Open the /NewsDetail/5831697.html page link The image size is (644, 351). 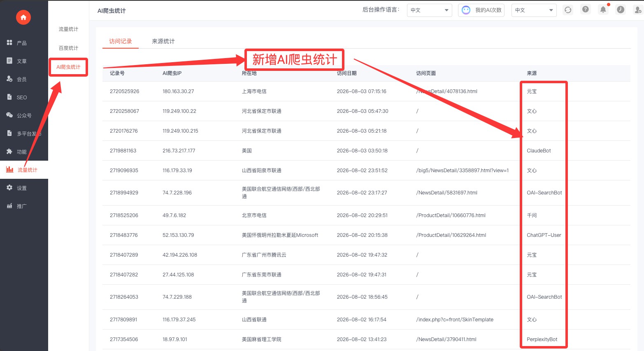447,193
